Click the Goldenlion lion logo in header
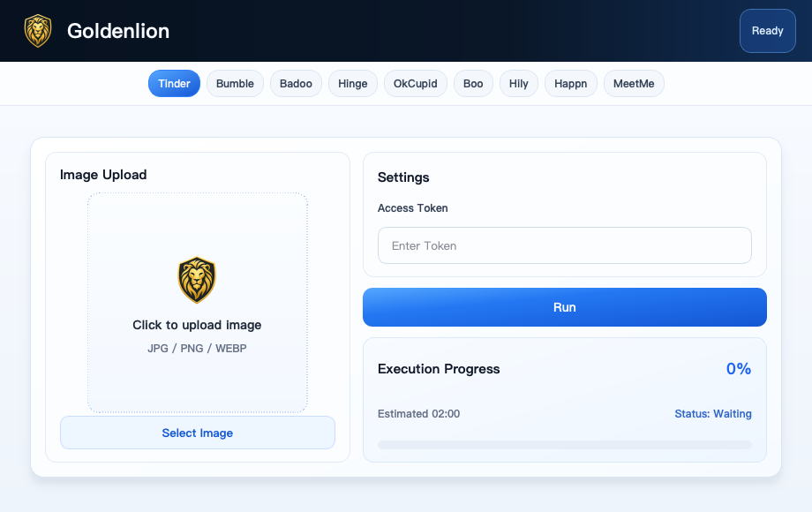The width and height of the screenshot is (812, 512). pos(38,31)
